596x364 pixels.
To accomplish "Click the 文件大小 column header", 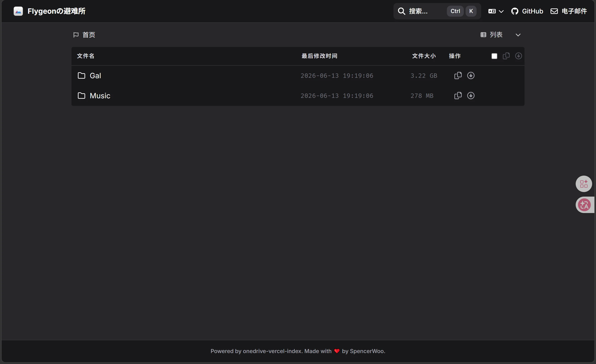I will 424,56.
